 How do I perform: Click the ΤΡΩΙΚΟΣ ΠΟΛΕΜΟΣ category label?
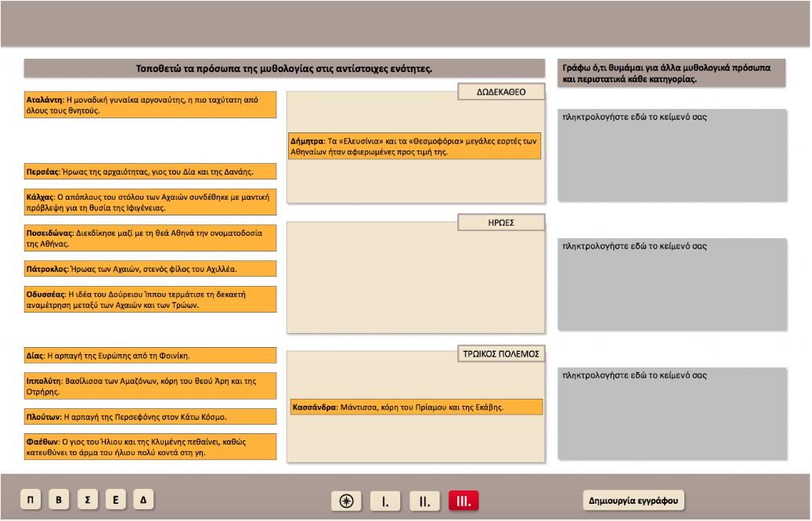pos(501,353)
